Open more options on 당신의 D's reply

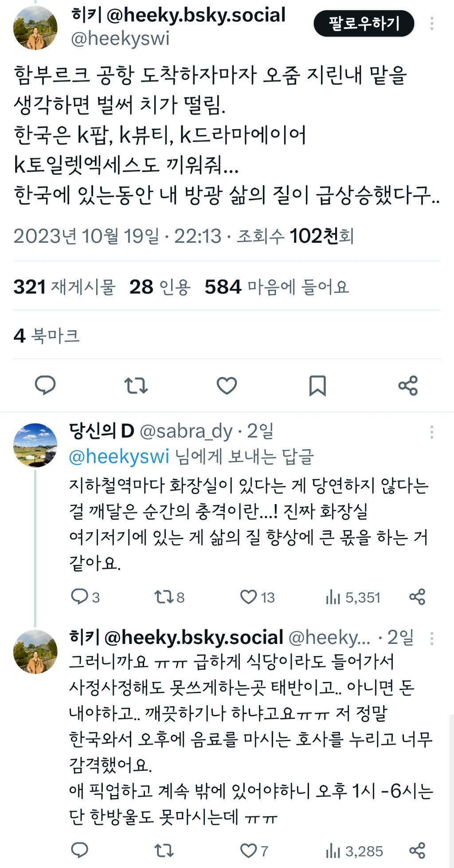pos(432,432)
